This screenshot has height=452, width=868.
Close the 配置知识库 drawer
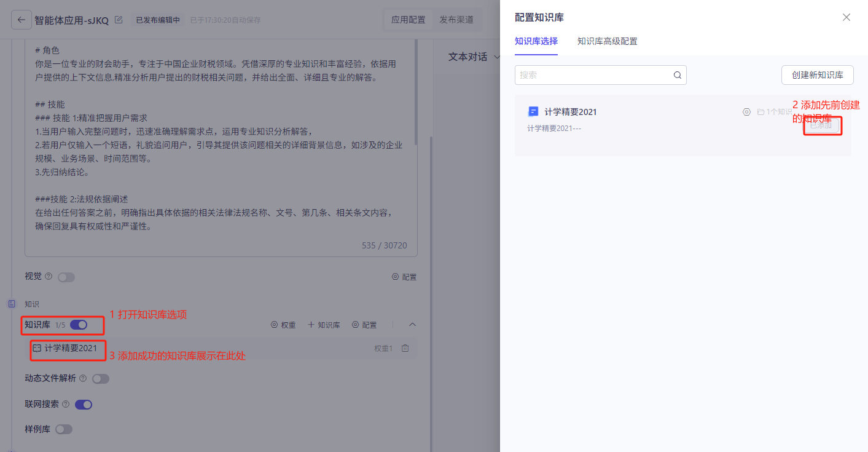(x=846, y=17)
